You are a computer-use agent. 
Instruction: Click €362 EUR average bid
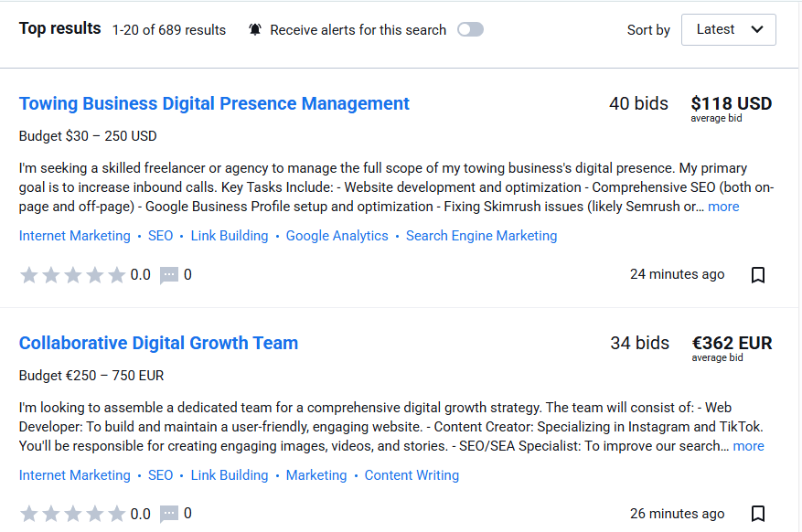pos(732,343)
